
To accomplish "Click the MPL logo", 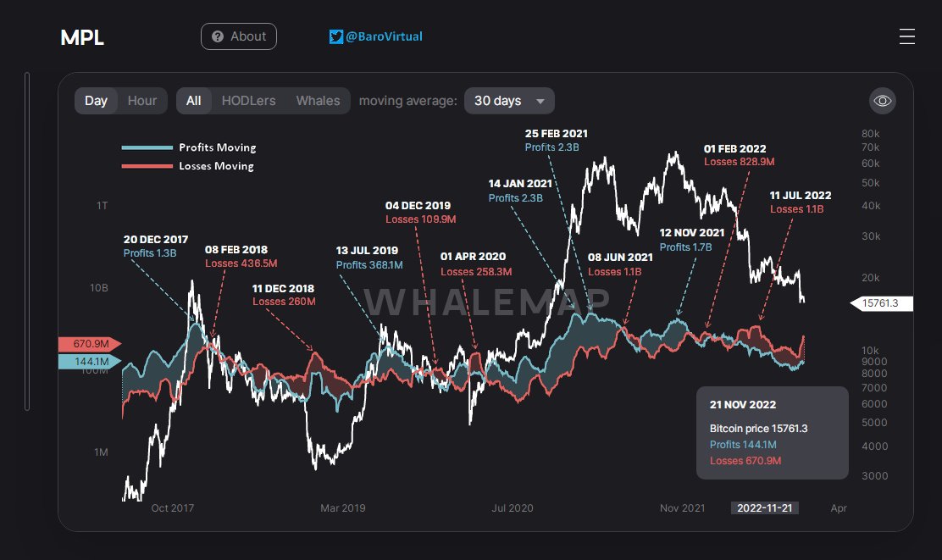I will (x=82, y=37).
